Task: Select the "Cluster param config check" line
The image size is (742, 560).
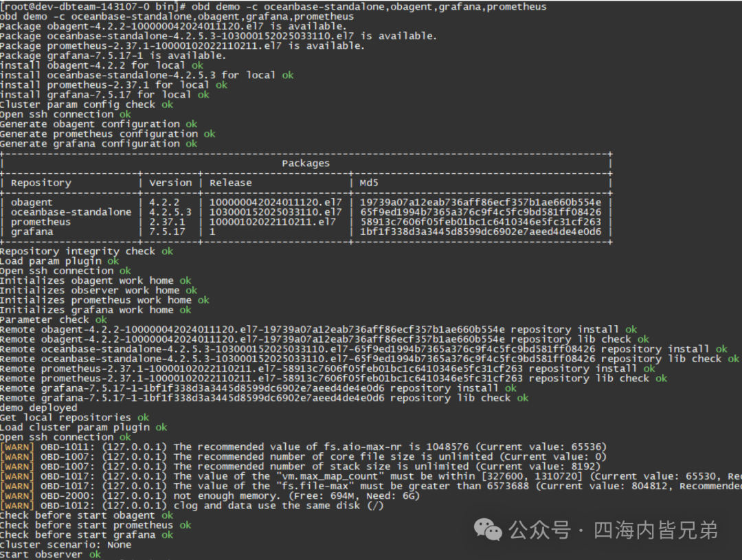Action: (x=87, y=104)
